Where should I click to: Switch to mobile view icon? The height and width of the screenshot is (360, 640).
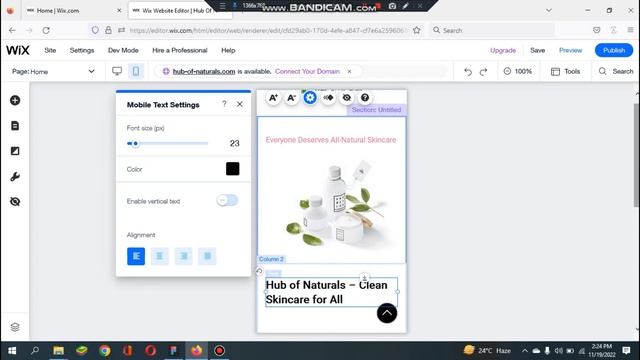click(136, 71)
